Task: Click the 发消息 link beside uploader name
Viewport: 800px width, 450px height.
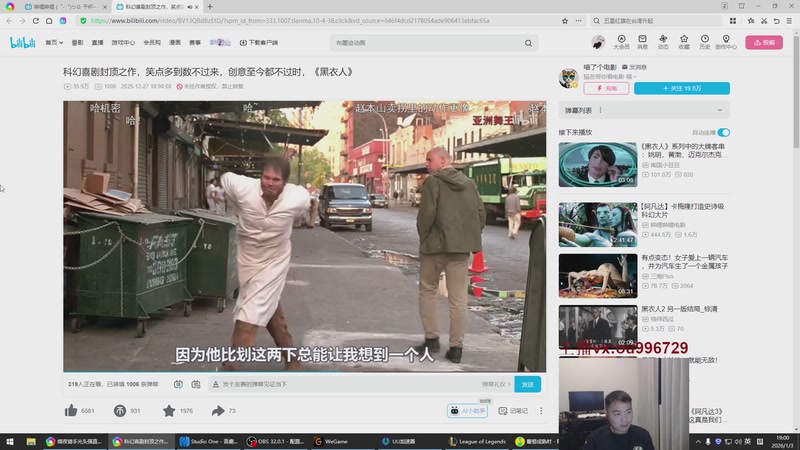Action: 634,67
